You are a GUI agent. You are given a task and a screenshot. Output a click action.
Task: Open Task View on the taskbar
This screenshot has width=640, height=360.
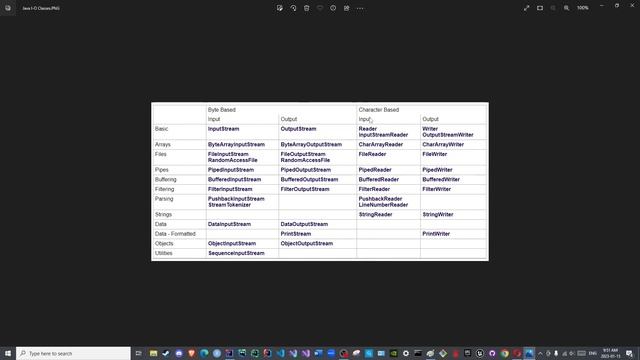coord(138,353)
